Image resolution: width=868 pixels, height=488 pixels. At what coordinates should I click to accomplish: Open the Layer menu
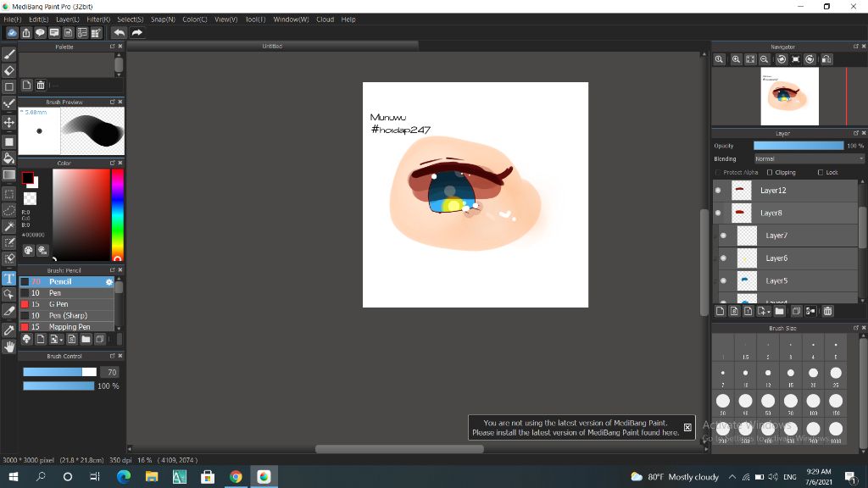point(68,19)
